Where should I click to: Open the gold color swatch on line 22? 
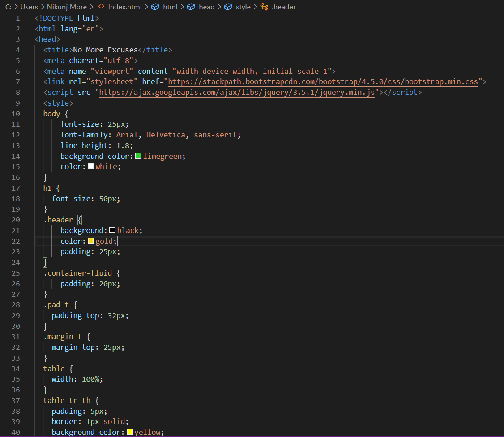point(91,241)
